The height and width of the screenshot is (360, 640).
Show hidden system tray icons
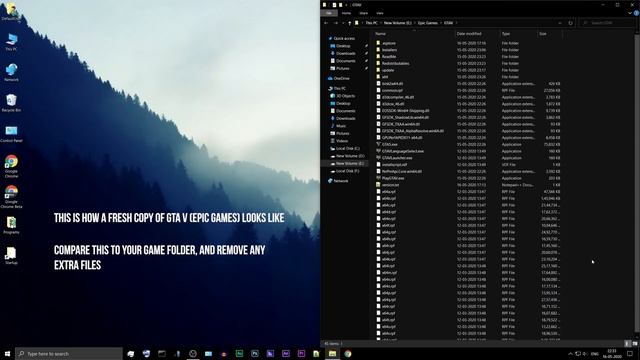(x=570, y=353)
